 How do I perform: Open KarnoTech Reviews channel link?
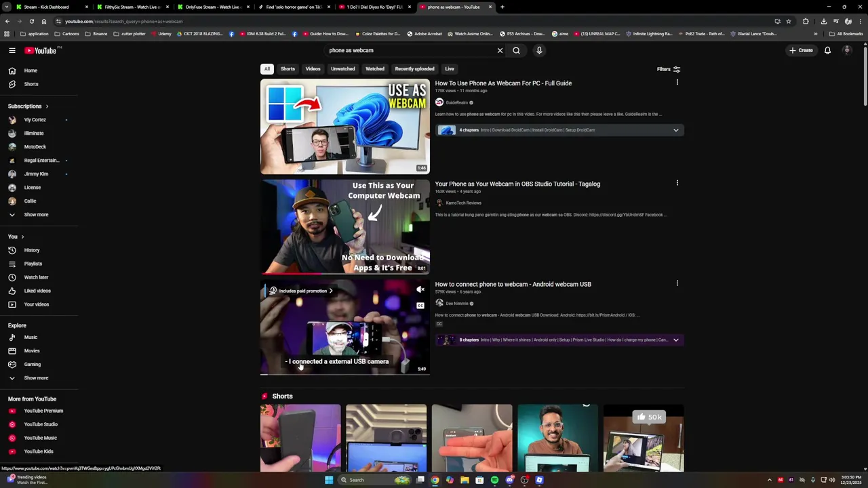click(463, 203)
